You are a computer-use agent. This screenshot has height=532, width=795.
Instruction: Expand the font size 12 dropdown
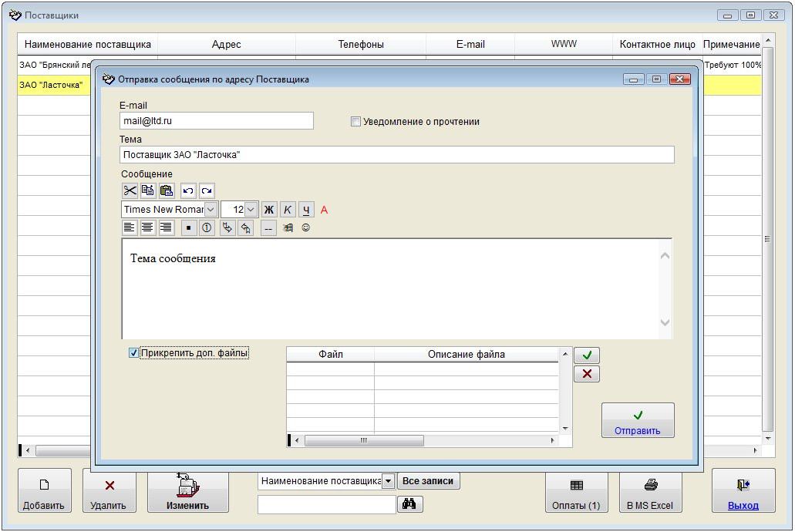(251, 210)
